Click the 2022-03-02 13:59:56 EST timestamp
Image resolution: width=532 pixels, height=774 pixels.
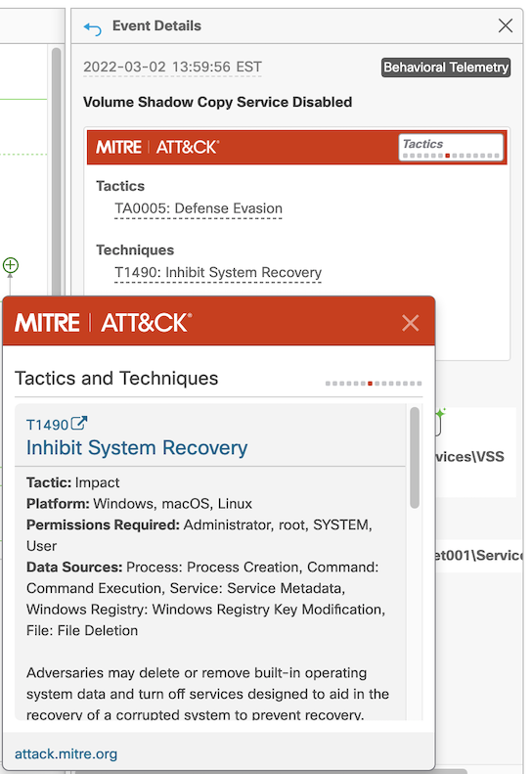(x=172, y=68)
